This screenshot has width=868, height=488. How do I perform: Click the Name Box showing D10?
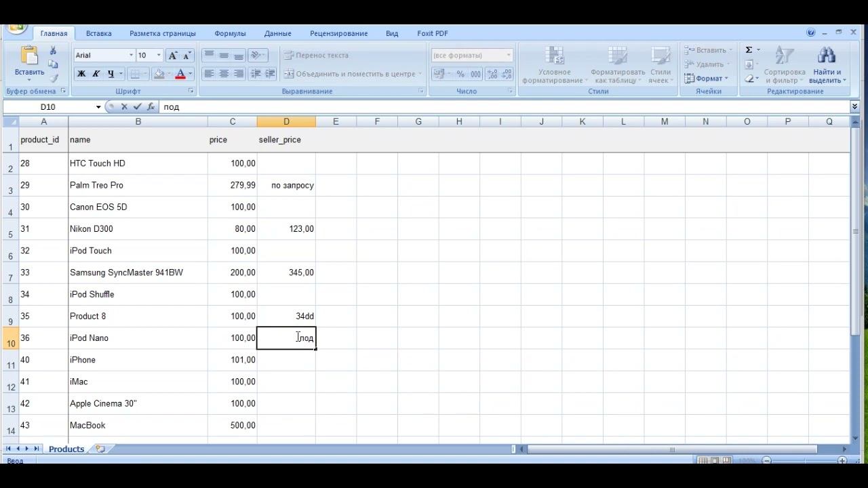click(47, 107)
